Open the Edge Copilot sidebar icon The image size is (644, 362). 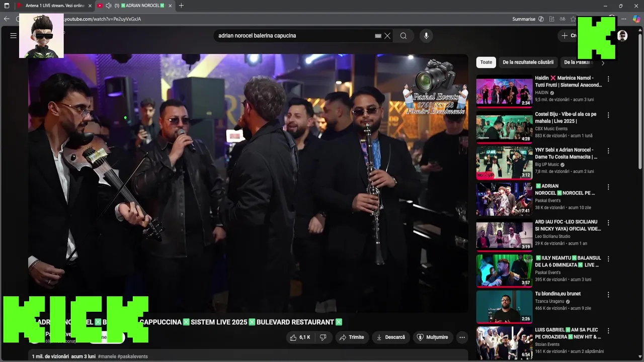point(636,19)
